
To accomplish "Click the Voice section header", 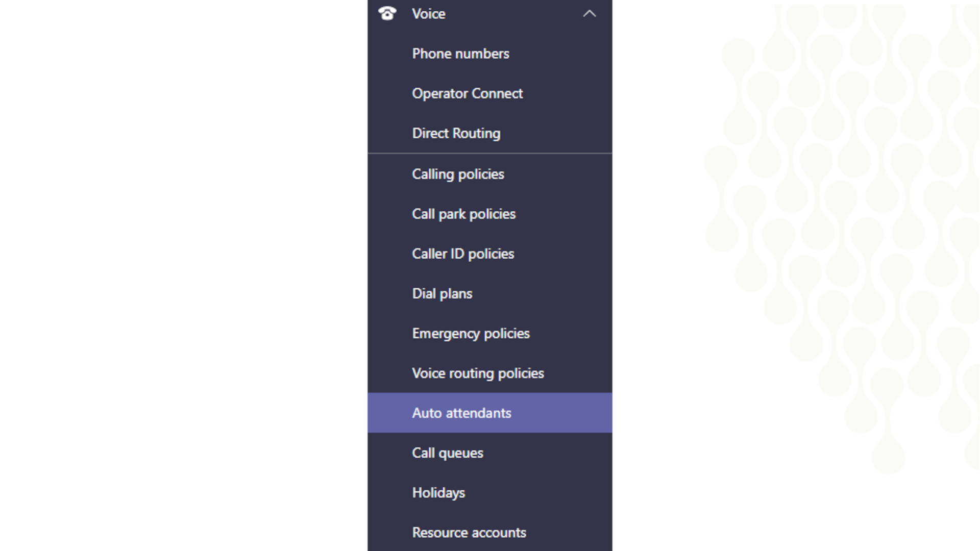I will point(428,14).
